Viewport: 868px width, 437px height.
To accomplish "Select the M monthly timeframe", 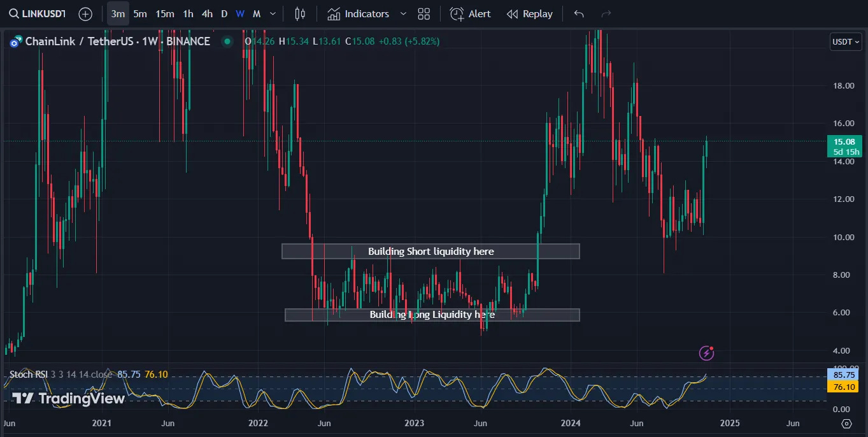I will [257, 13].
